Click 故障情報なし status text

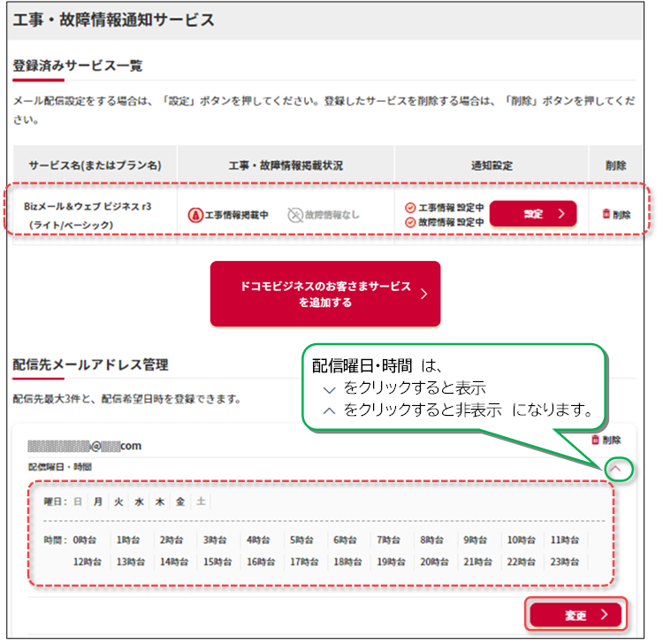click(331, 215)
